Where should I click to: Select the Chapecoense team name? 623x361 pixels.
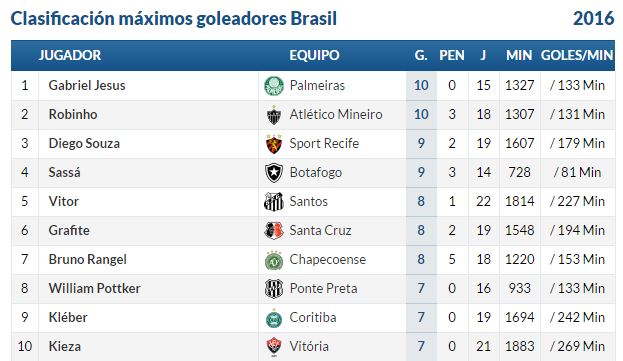point(327,259)
